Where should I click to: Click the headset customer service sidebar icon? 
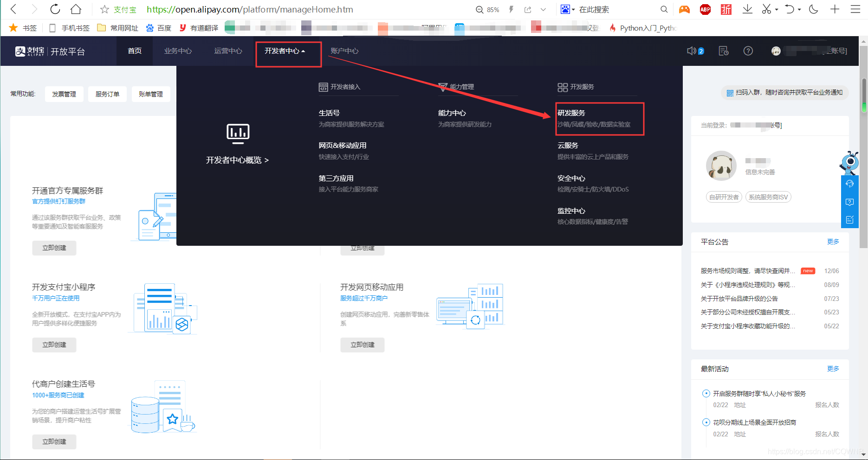(x=850, y=184)
